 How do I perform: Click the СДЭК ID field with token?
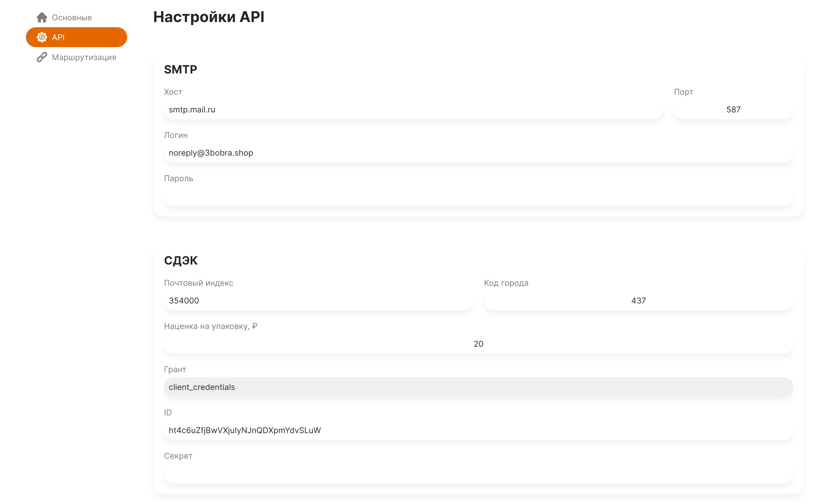(x=478, y=430)
